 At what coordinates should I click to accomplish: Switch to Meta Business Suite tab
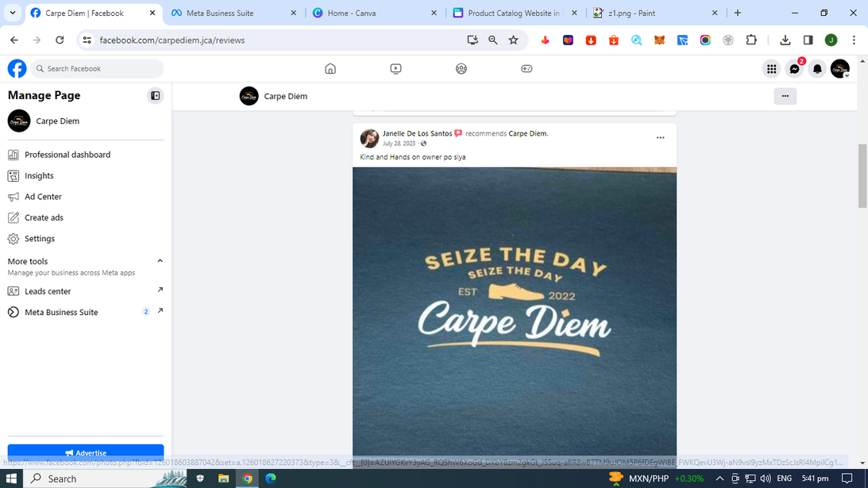tap(233, 13)
